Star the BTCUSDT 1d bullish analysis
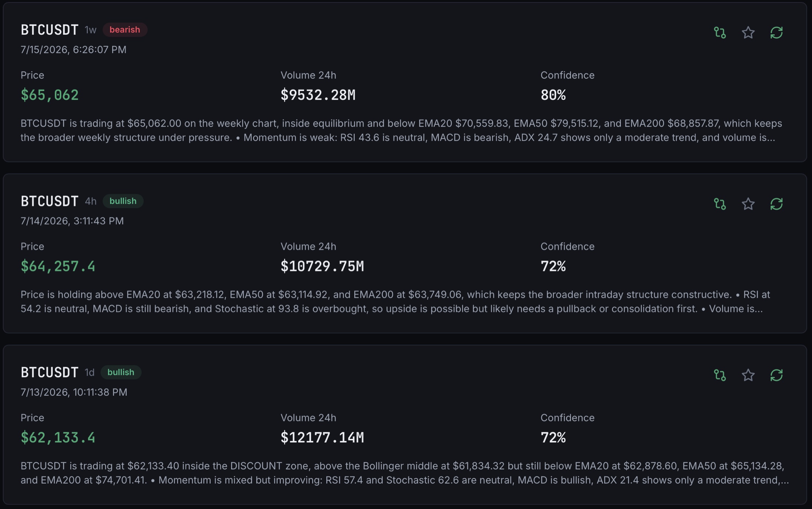This screenshot has height=509, width=812. [x=748, y=375]
